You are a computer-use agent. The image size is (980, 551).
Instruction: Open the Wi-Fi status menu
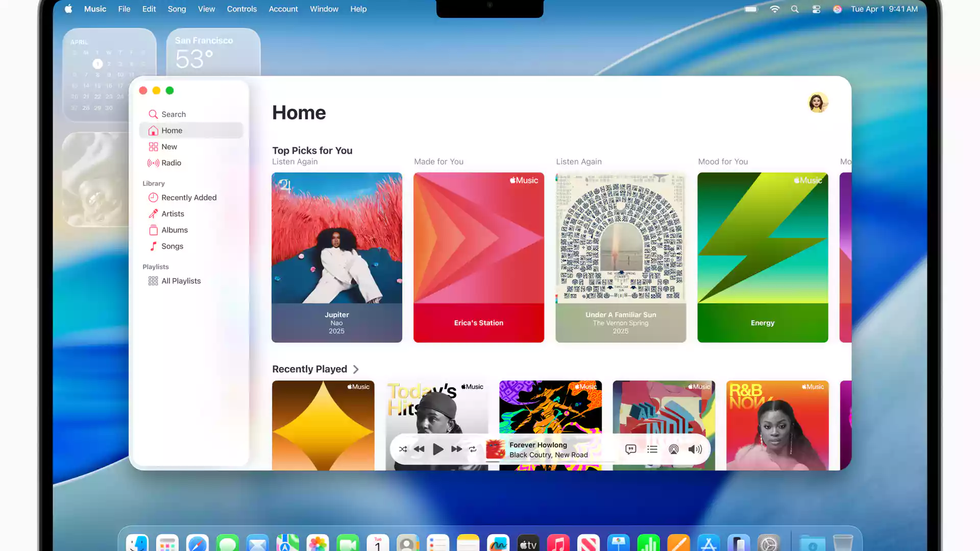click(774, 9)
